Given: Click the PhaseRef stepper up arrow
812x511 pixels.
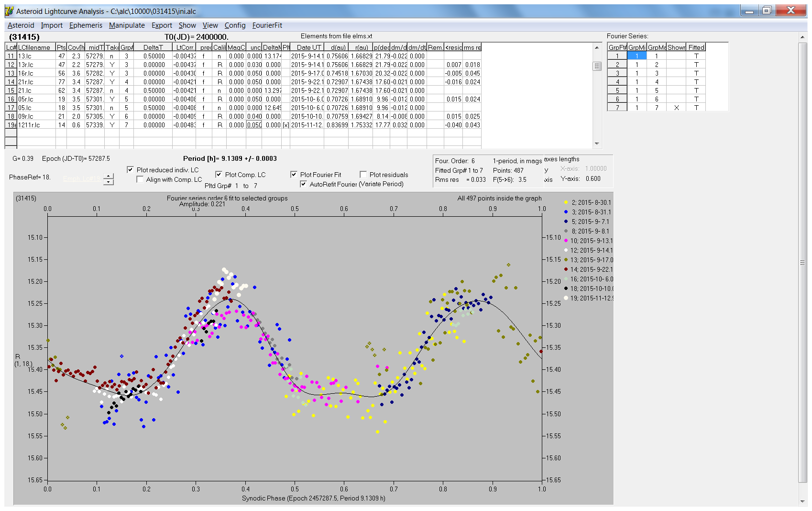Looking at the screenshot, I should 109,176.
